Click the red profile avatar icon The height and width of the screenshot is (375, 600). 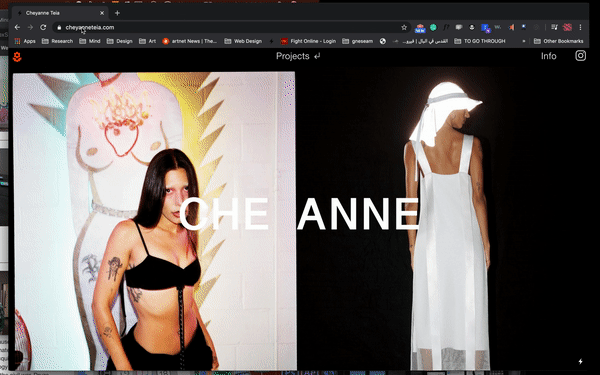coord(567,27)
